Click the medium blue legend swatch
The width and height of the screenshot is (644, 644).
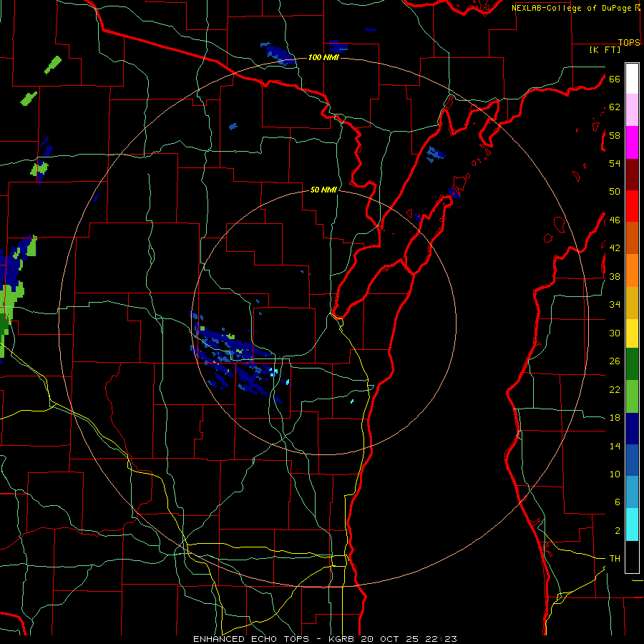(632, 460)
